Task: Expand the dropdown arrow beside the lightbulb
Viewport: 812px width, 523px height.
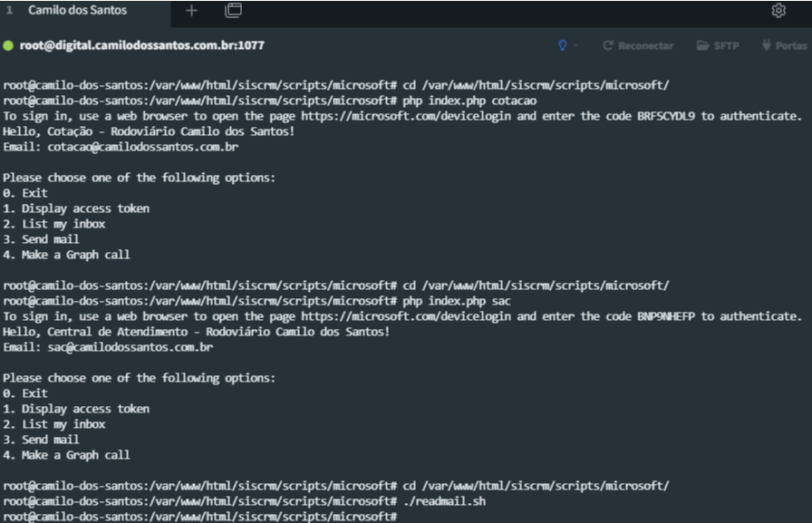Action: click(575, 45)
